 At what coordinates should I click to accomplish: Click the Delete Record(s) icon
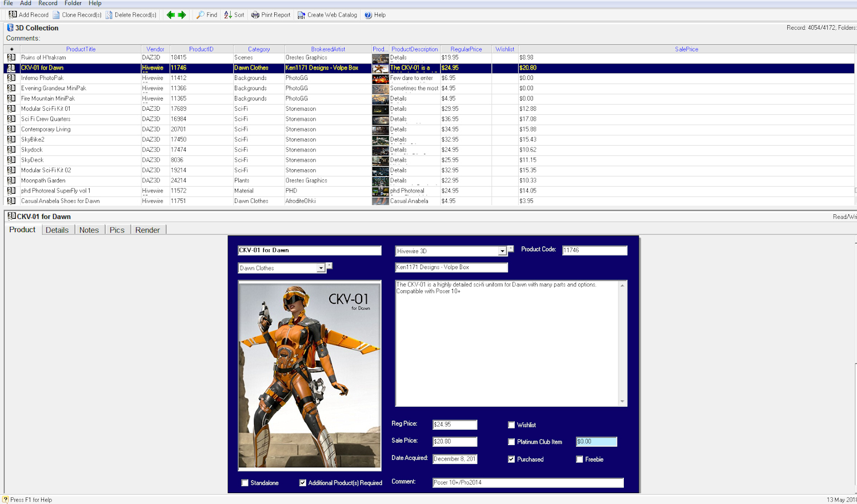tap(109, 15)
